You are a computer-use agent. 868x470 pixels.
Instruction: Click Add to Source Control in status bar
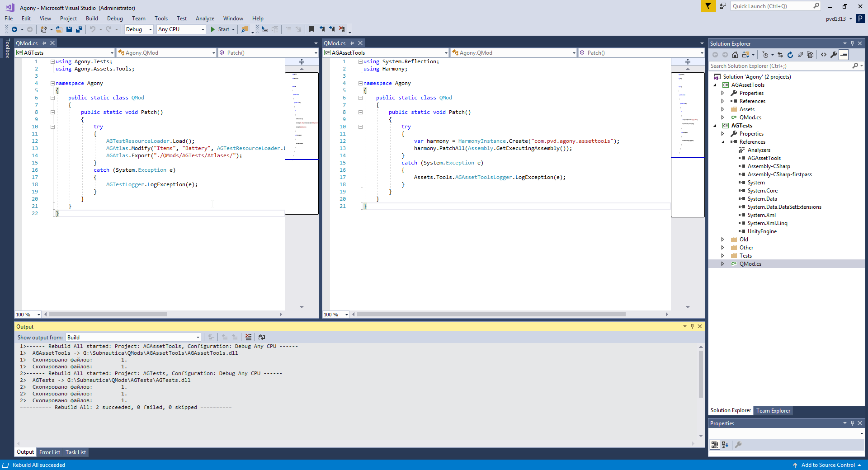[x=828, y=465]
